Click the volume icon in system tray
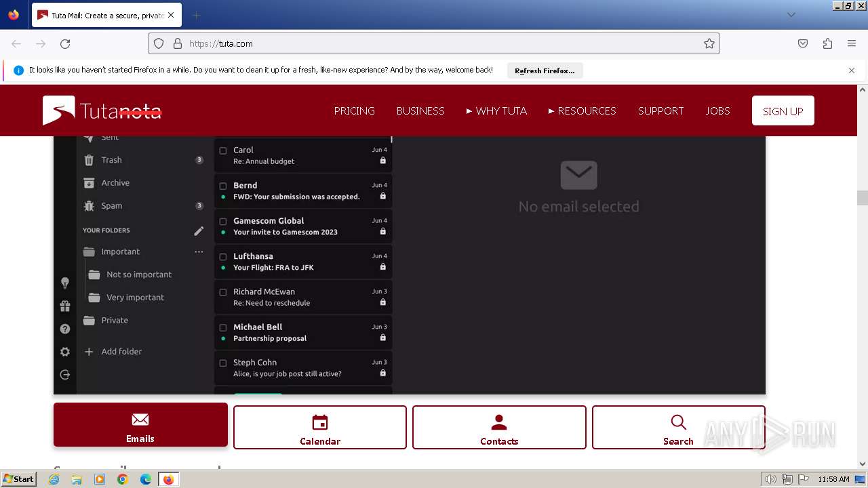 point(771,479)
